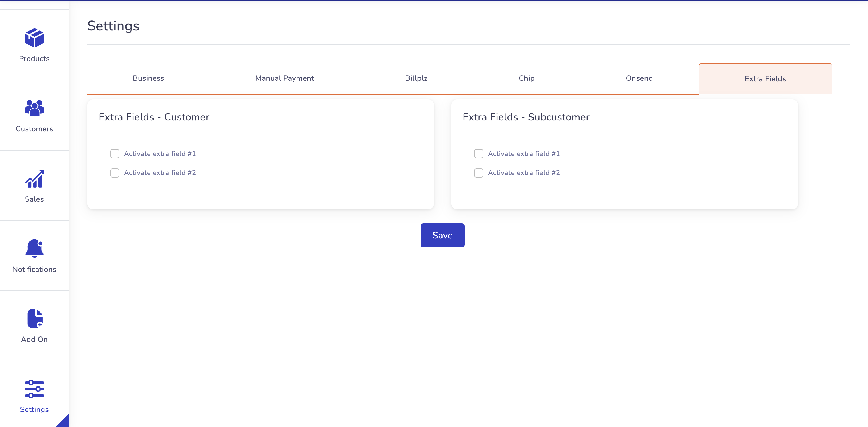Switch to the Business tab
The image size is (868, 427).
[x=148, y=78]
